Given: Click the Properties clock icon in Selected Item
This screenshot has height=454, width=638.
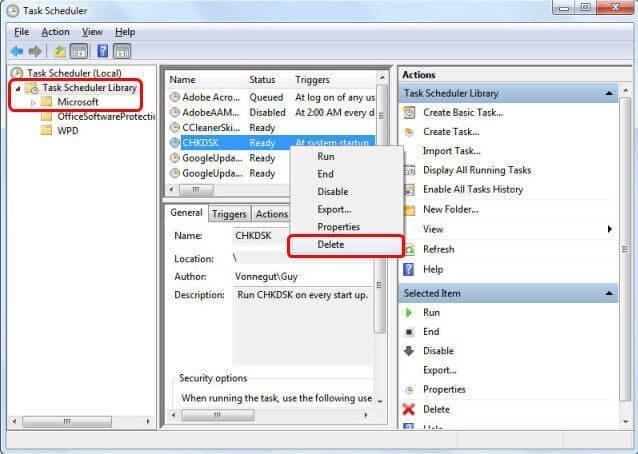Looking at the screenshot, I should [x=409, y=390].
